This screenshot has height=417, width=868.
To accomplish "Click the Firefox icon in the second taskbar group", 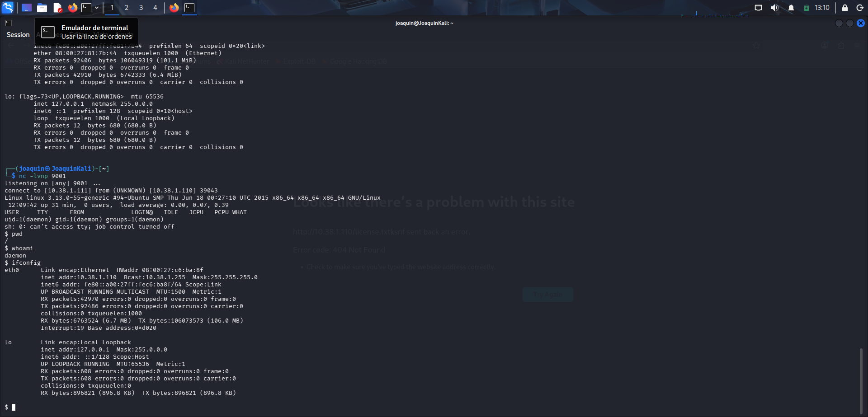I will 174,7.
